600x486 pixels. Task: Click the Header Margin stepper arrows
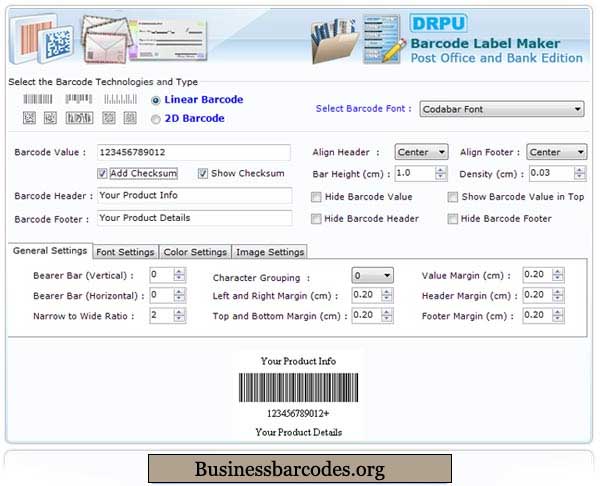[x=558, y=295]
